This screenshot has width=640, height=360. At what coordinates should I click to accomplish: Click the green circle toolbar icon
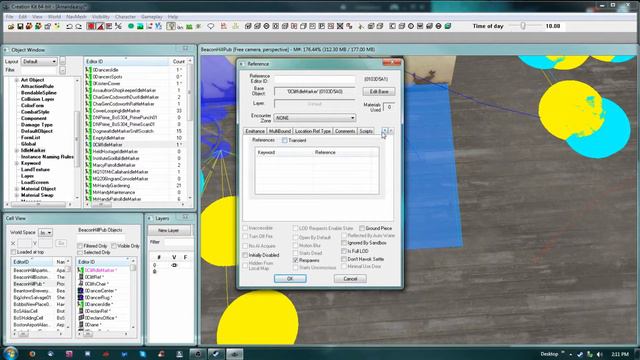(x=131, y=26)
